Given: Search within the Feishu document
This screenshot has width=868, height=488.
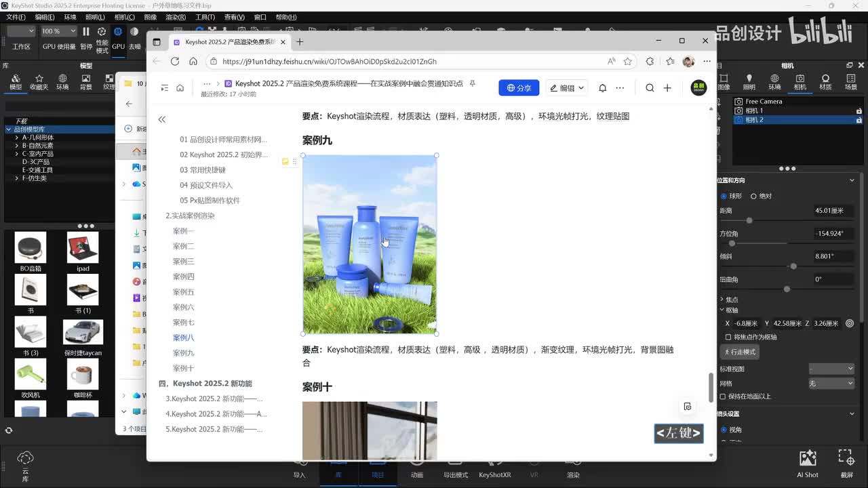Looking at the screenshot, I should 650,88.
